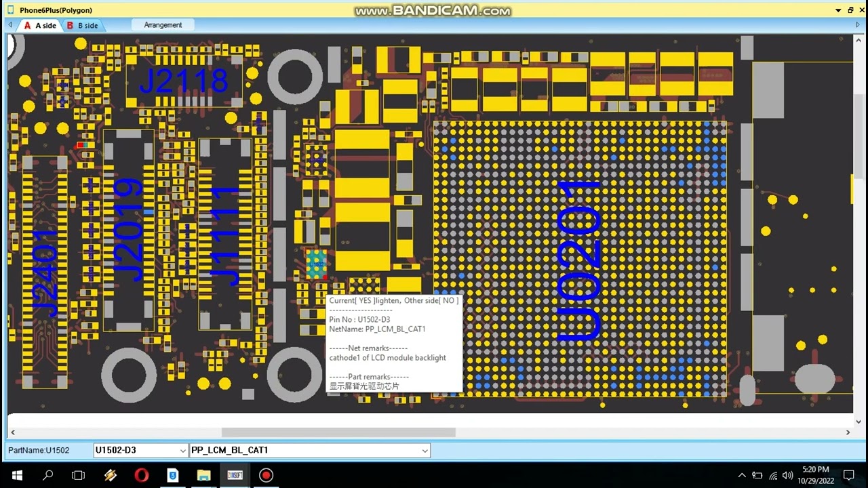Switch to the A side tab
Screen dimensions: 868x488
click(39, 25)
